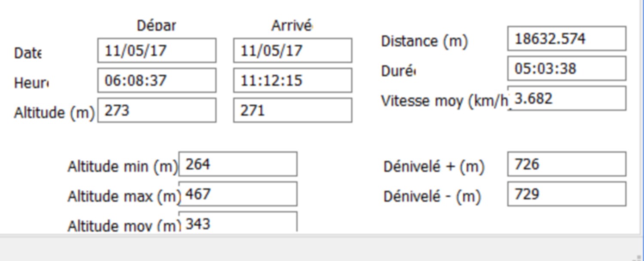Click the Départ column header label
The width and height of the screenshot is (644, 261).
[x=156, y=26]
